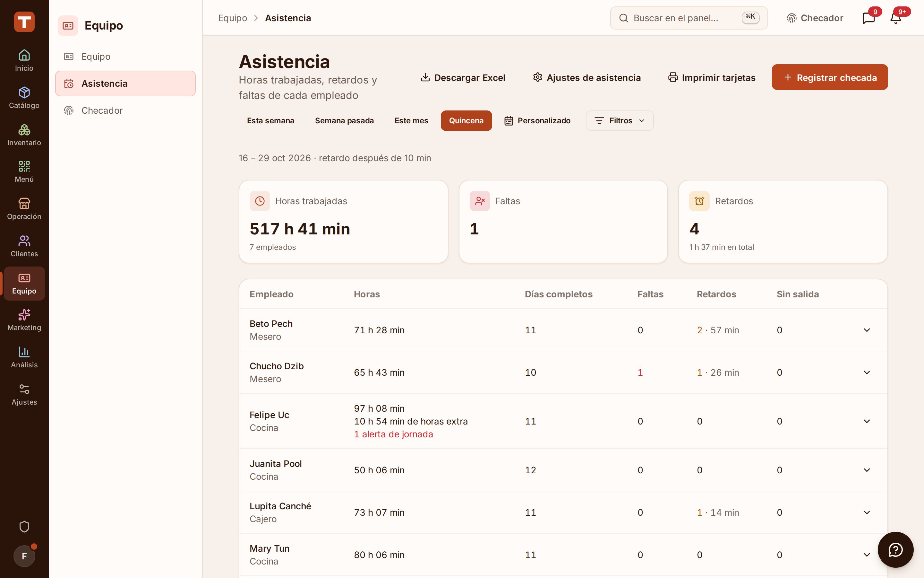Open the Catálogo section
Image resolution: width=924 pixels, height=578 pixels.
tap(24, 98)
